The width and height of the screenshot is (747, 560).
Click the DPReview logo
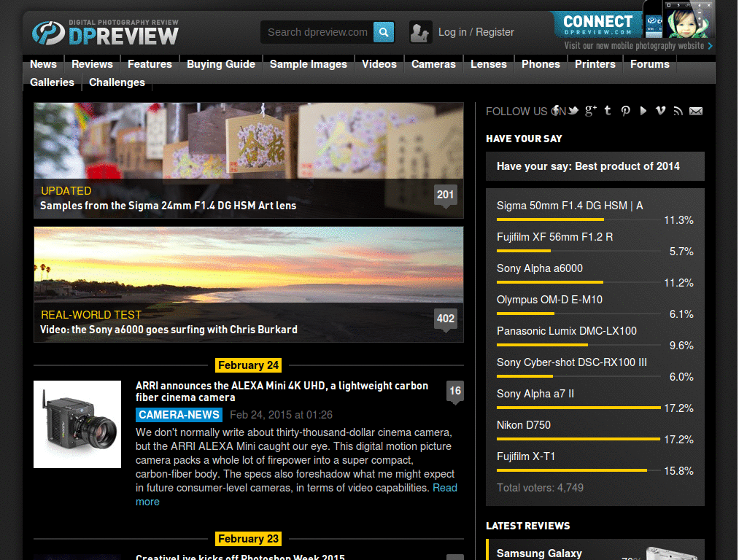click(x=105, y=33)
